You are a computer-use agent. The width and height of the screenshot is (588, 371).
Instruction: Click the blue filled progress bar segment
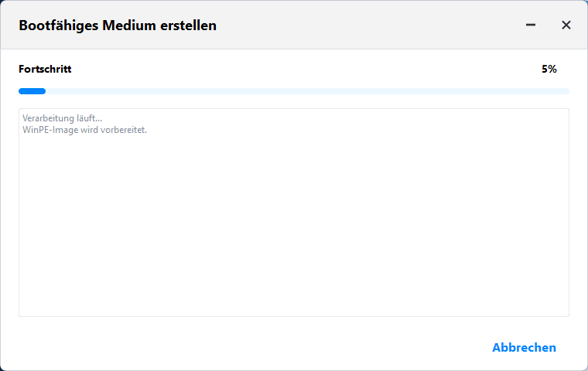click(32, 91)
